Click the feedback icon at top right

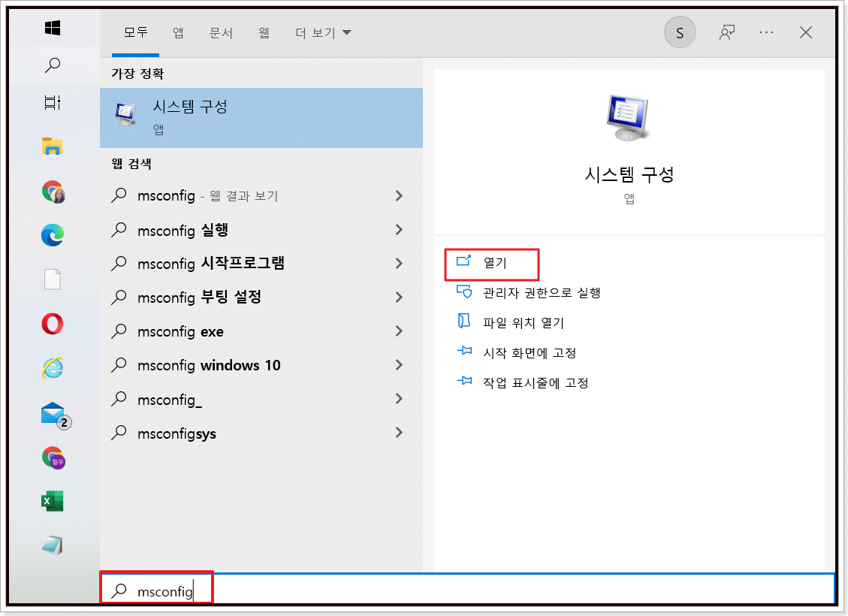(x=726, y=32)
